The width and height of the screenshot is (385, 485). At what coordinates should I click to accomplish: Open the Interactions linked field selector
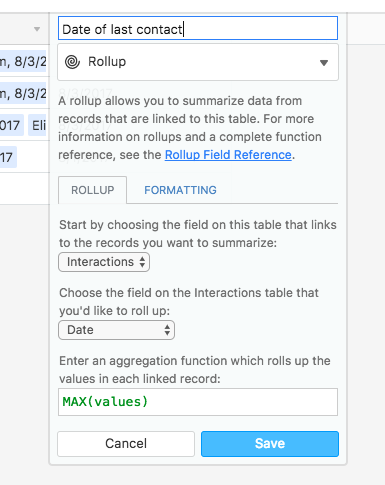coord(104,262)
